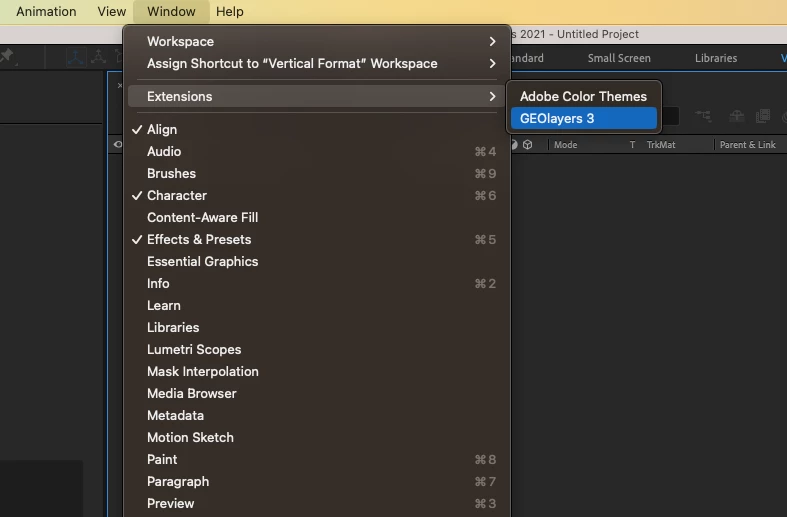This screenshot has height=517, width=787.
Task: Open the Brushes panel
Action: (x=316, y=174)
